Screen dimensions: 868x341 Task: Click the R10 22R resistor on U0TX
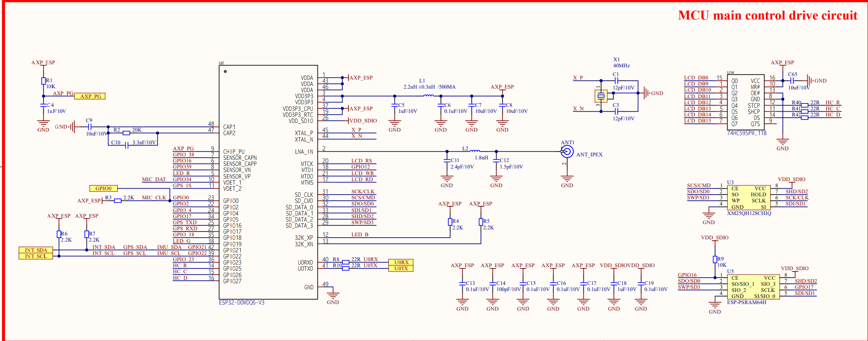(x=346, y=268)
